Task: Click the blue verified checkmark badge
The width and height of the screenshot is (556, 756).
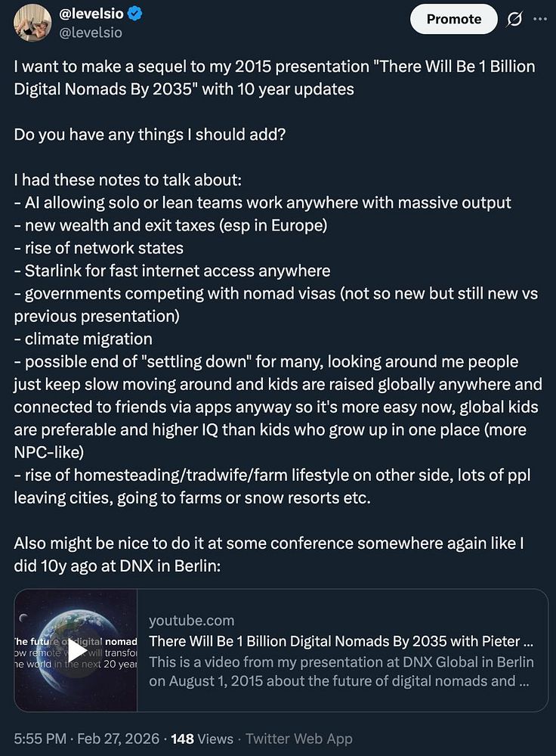Action: [x=147, y=14]
